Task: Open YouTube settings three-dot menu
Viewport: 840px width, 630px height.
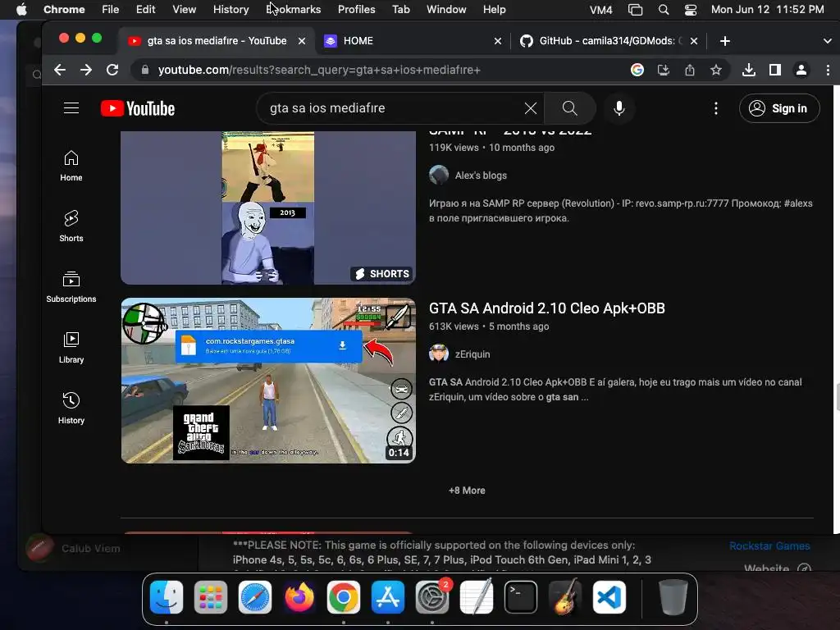Action: (x=715, y=108)
